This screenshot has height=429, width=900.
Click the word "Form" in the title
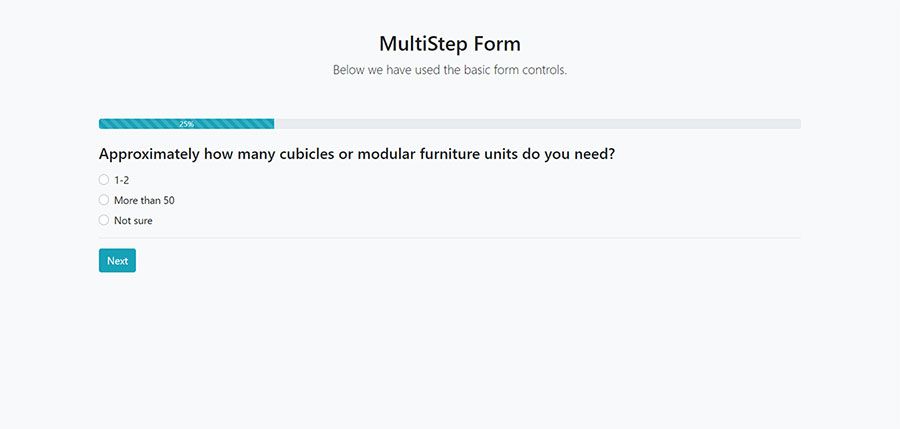pyautogui.click(x=497, y=44)
